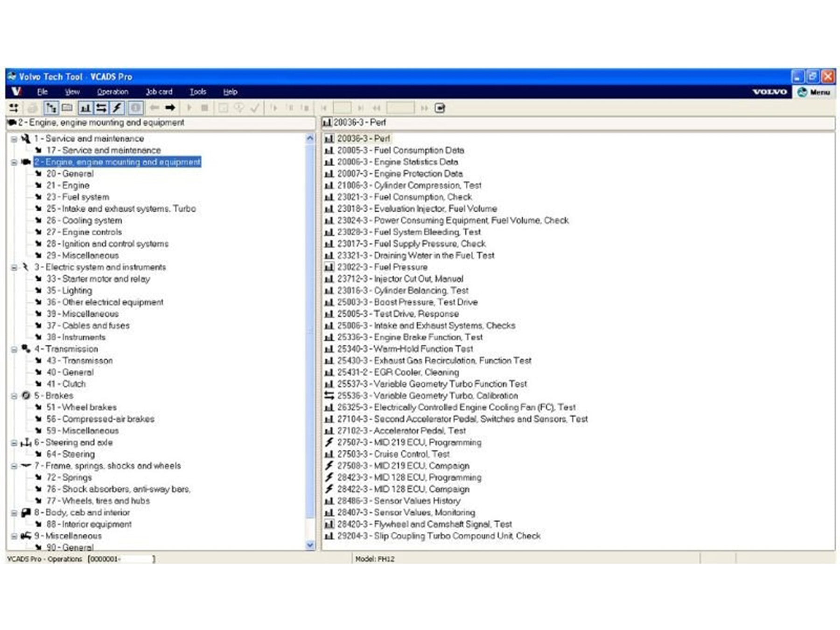This screenshot has height=630, width=840.
Task: Select 23022-3 Fuel Pressure operation
Action: point(400,267)
